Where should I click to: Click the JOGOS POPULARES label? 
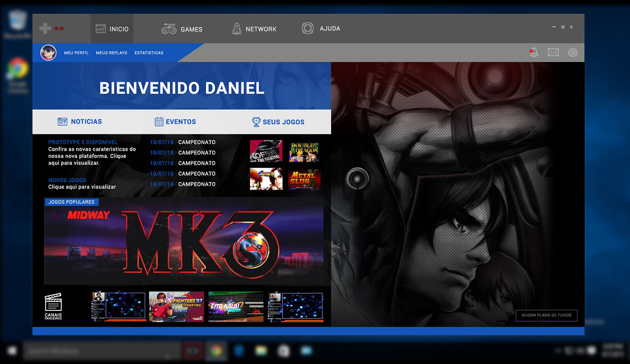pyautogui.click(x=71, y=202)
